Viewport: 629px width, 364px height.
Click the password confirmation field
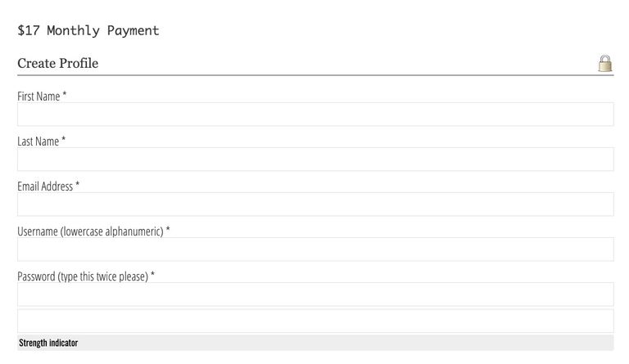coord(315,321)
